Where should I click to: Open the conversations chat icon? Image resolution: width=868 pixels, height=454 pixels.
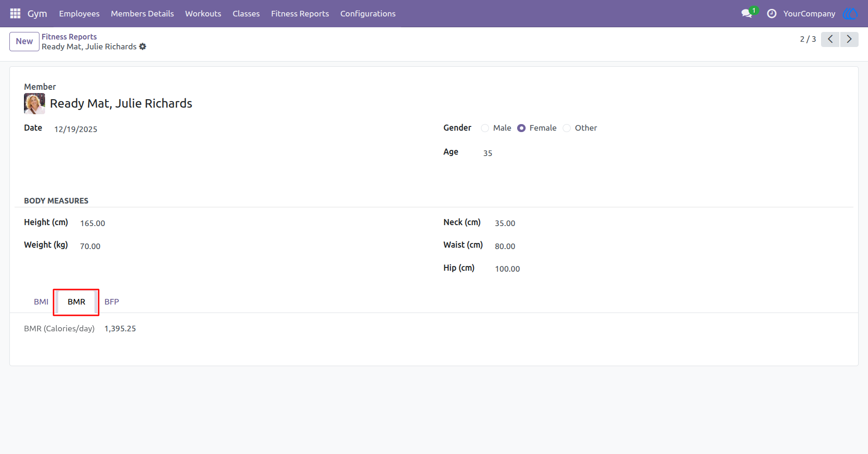[x=747, y=14]
